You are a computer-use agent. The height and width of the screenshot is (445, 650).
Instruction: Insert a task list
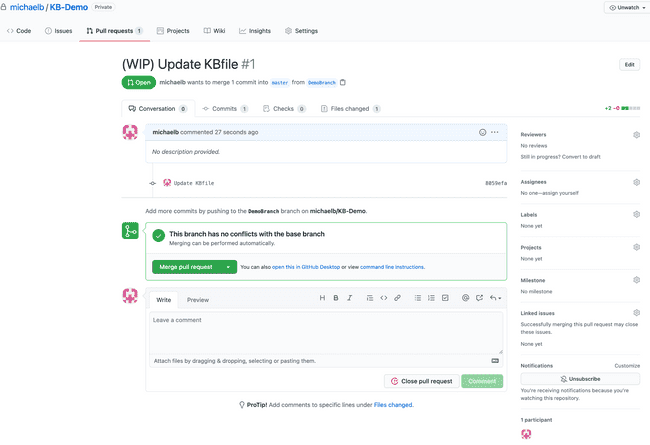click(445, 298)
